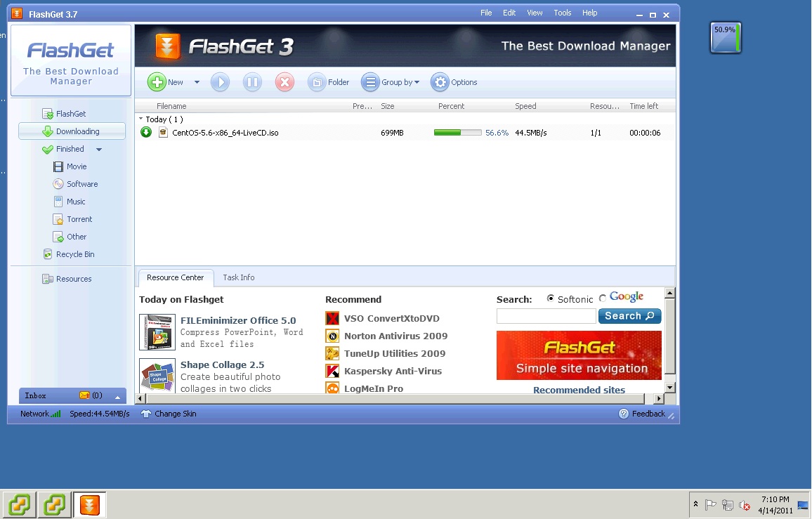The image size is (812, 519).
Task: Open the Shape Collage 2.5 link
Action: (x=222, y=364)
